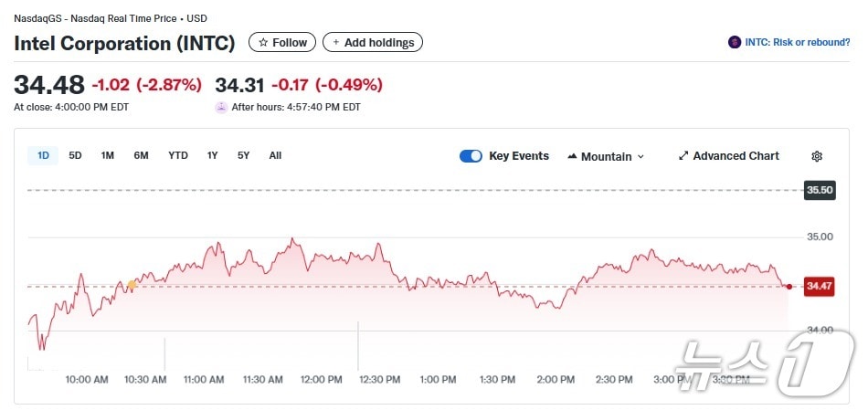Click the Mountain chart type icon
The image size is (868, 410).
[x=573, y=156]
